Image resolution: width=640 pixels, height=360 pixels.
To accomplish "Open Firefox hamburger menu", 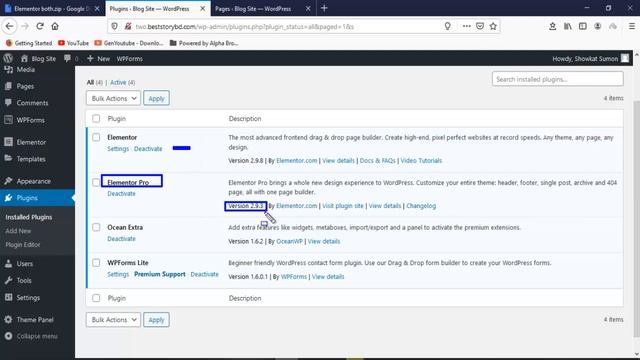I will 631,26.
